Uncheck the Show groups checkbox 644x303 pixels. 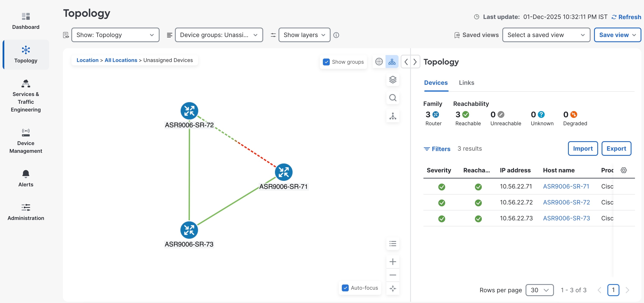click(326, 62)
